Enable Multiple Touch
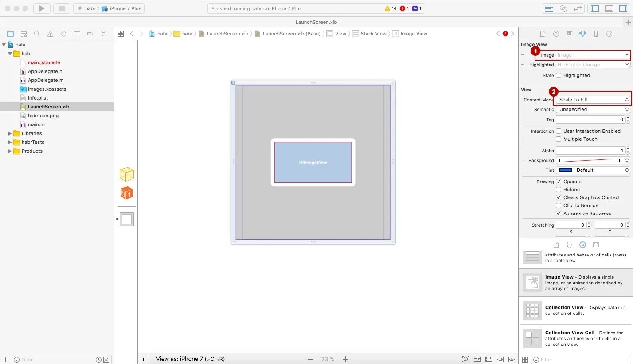The image size is (633, 364). [x=559, y=139]
